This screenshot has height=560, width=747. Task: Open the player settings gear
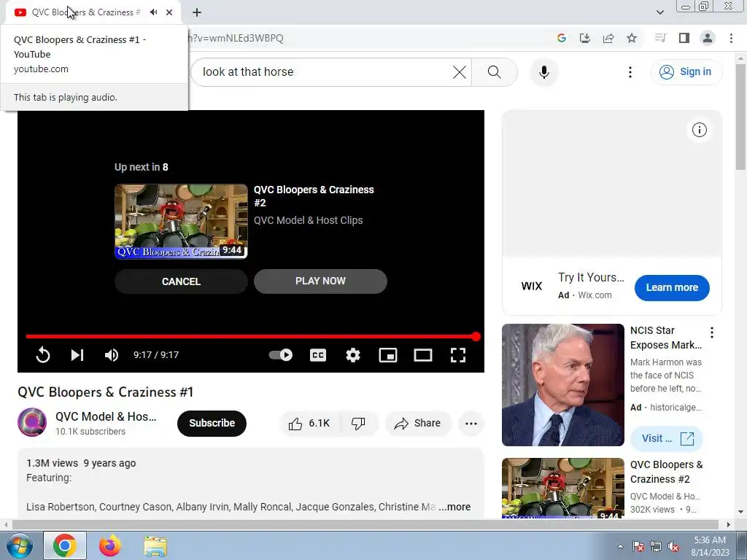pyautogui.click(x=353, y=355)
